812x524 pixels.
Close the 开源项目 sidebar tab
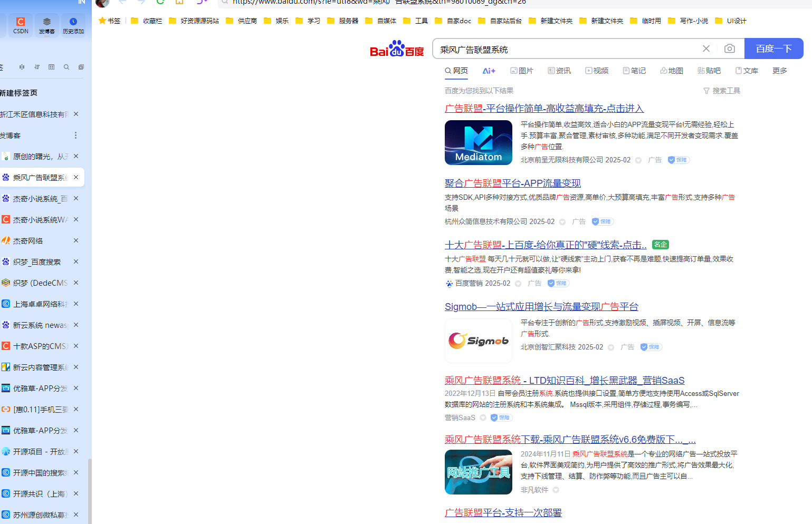76,451
